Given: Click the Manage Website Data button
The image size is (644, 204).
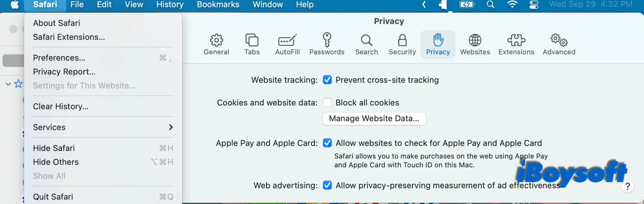Looking at the screenshot, I should pyautogui.click(x=374, y=119).
